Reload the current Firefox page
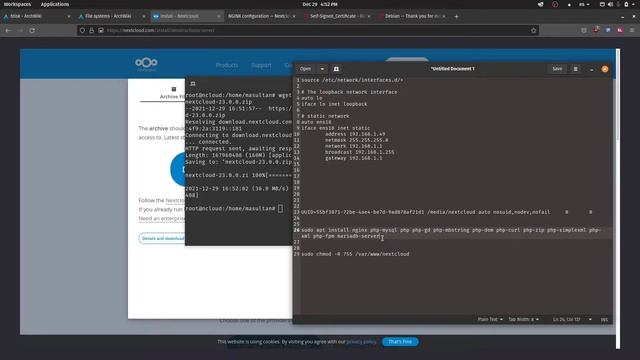The width and height of the screenshot is (640, 360). point(32,30)
